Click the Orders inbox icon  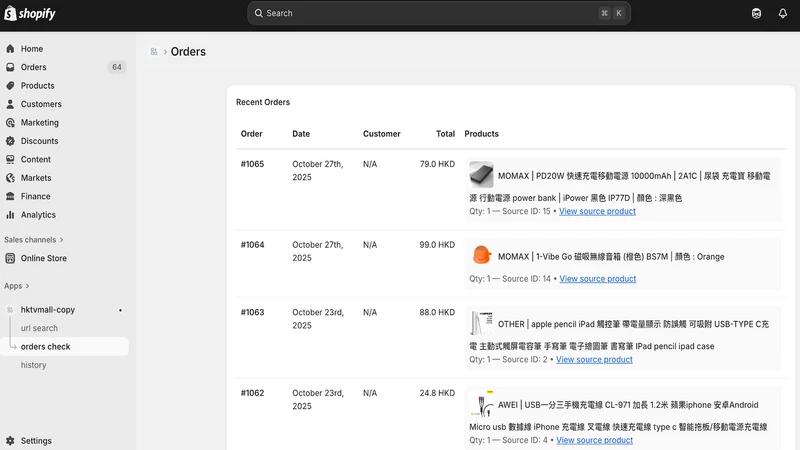[10, 67]
